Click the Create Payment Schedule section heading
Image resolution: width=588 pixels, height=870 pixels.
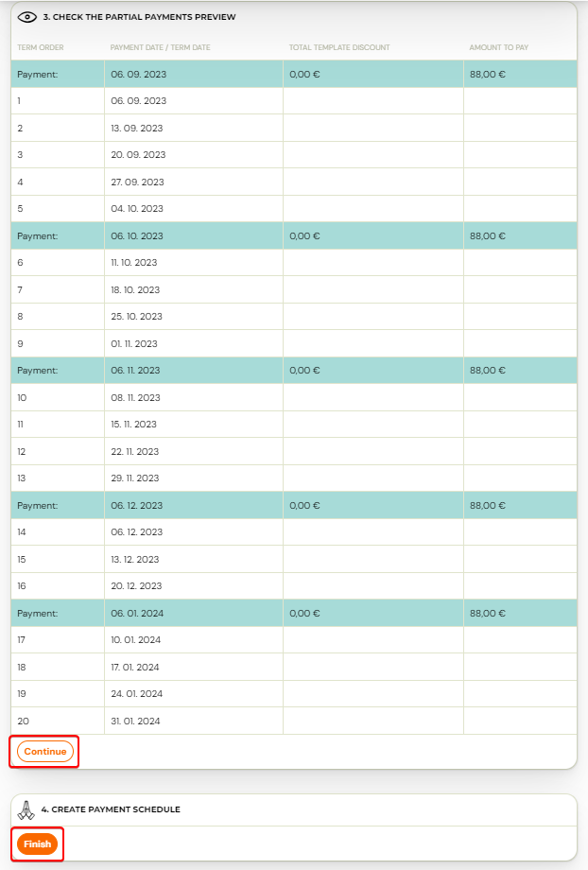click(111, 809)
